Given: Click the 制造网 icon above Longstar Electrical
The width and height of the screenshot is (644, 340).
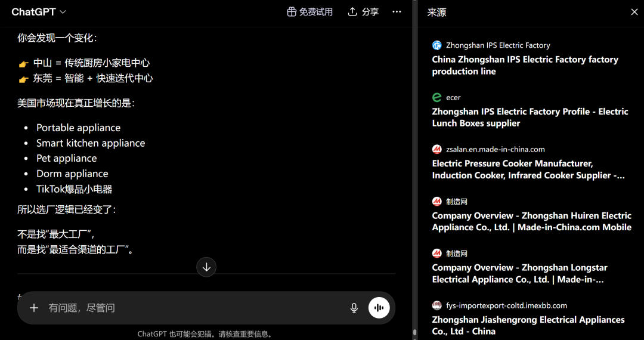Looking at the screenshot, I should (436, 254).
